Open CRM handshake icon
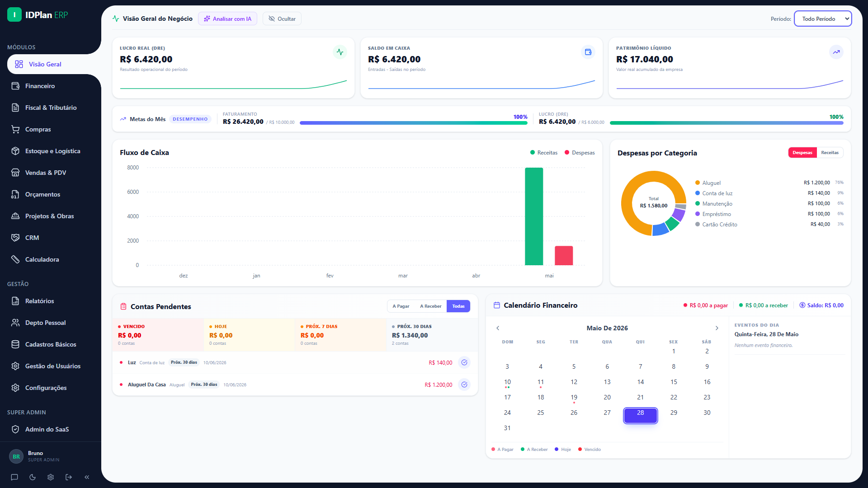The height and width of the screenshot is (488, 868). (x=15, y=238)
